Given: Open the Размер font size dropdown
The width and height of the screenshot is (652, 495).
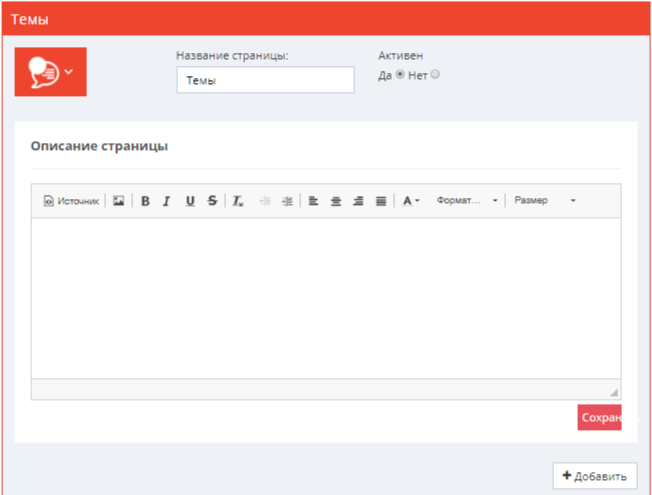Looking at the screenshot, I should coord(544,201).
